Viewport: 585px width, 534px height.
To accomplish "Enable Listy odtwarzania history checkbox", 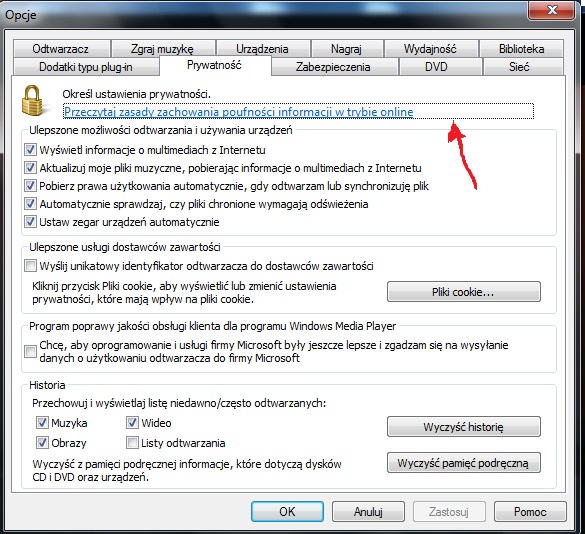I will (132, 443).
